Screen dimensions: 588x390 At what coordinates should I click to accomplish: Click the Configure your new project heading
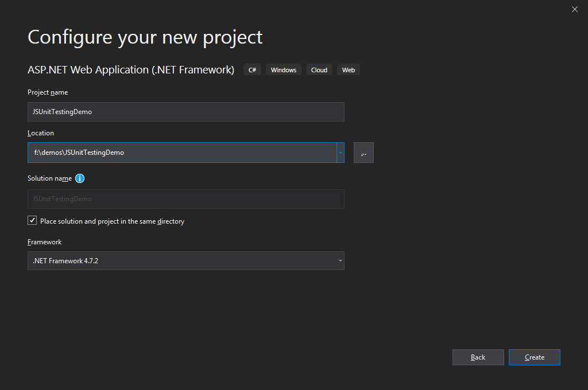tap(145, 37)
